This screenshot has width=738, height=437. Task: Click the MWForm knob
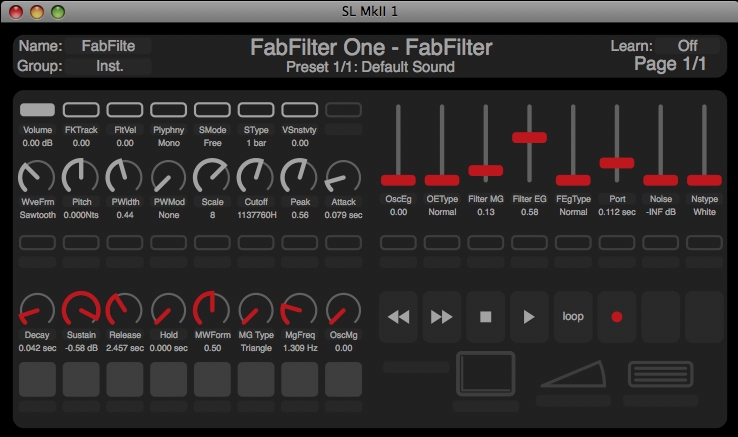click(212, 309)
